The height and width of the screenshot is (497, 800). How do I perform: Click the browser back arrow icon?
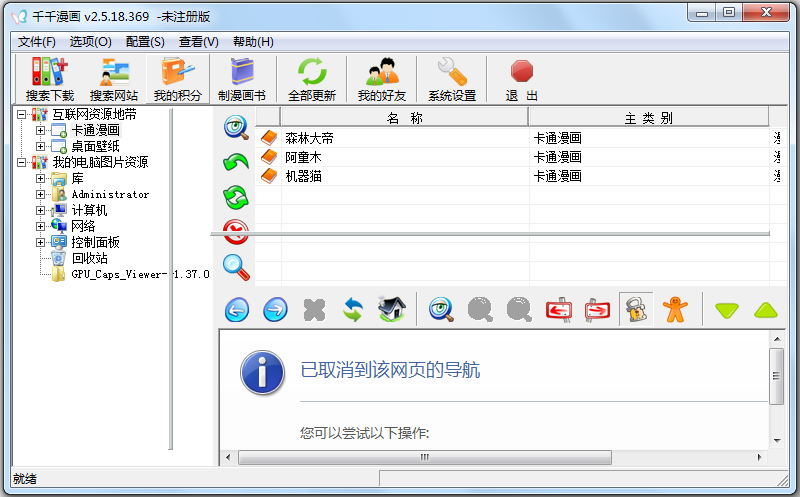237,310
